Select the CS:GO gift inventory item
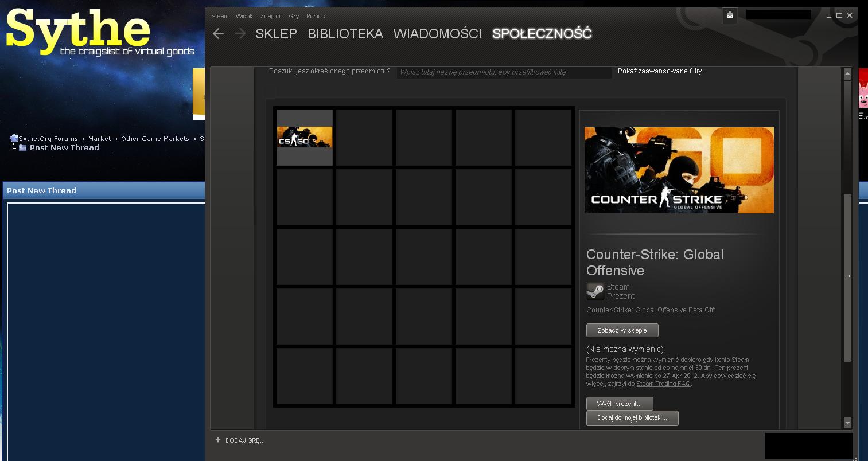 point(305,138)
